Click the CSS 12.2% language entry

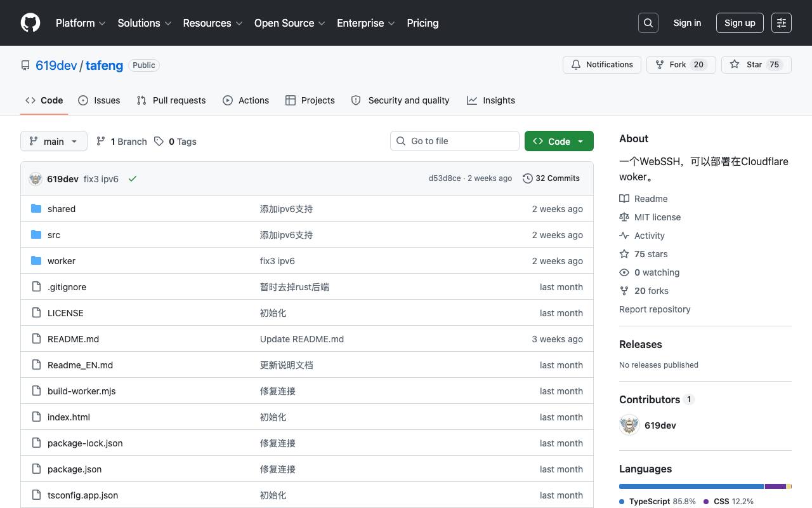(728, 502)
